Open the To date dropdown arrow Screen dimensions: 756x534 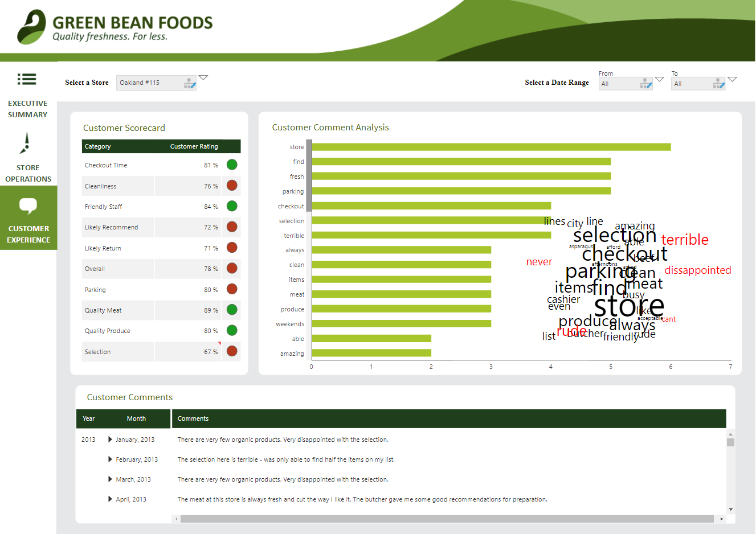point(733,79)
